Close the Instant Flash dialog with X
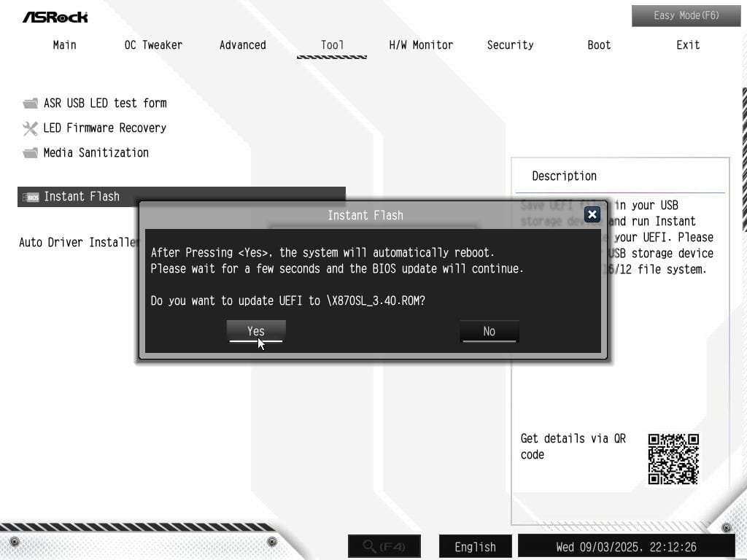Viewport: 747px width, 560px height. 592,214
